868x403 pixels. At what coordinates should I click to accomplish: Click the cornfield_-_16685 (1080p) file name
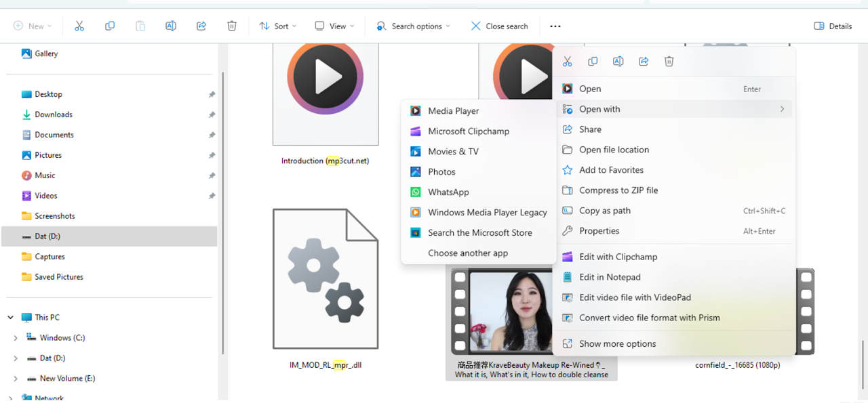738,365
